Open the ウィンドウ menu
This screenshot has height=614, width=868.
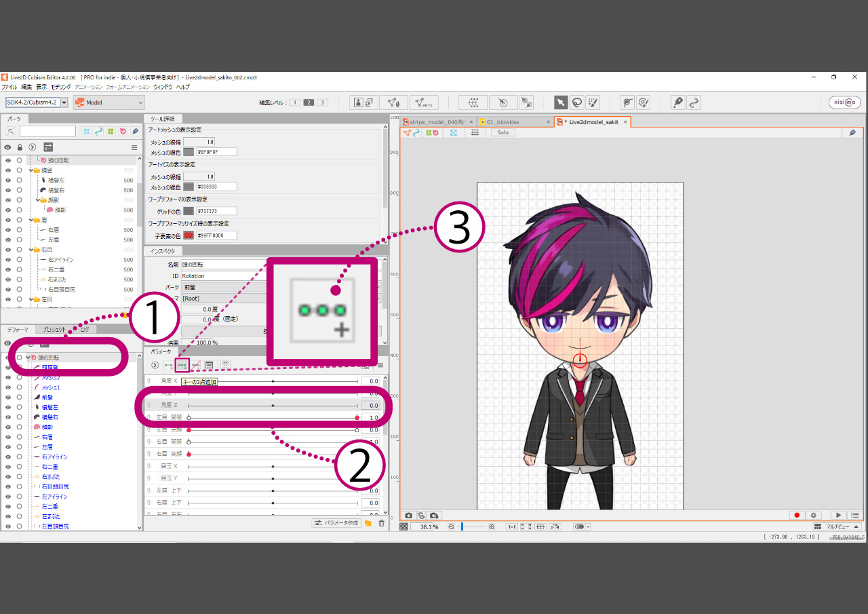tap(163, 88)
